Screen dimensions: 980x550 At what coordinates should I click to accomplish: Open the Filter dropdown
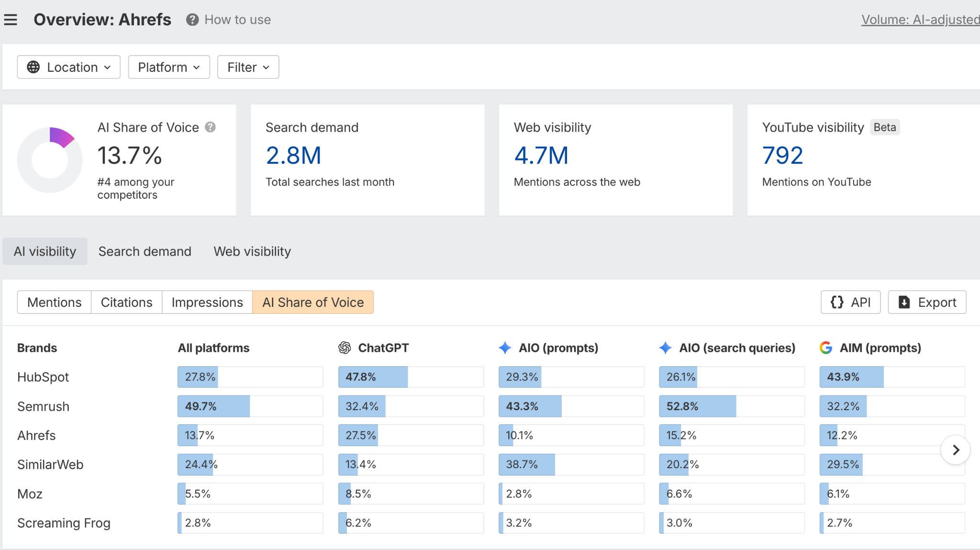click(248, 67)
